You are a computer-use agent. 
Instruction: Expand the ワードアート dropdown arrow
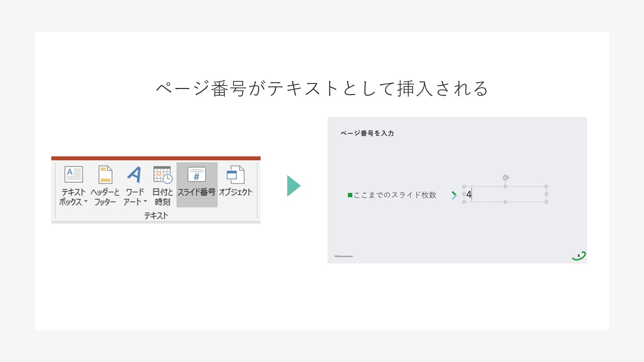(145, 202)
